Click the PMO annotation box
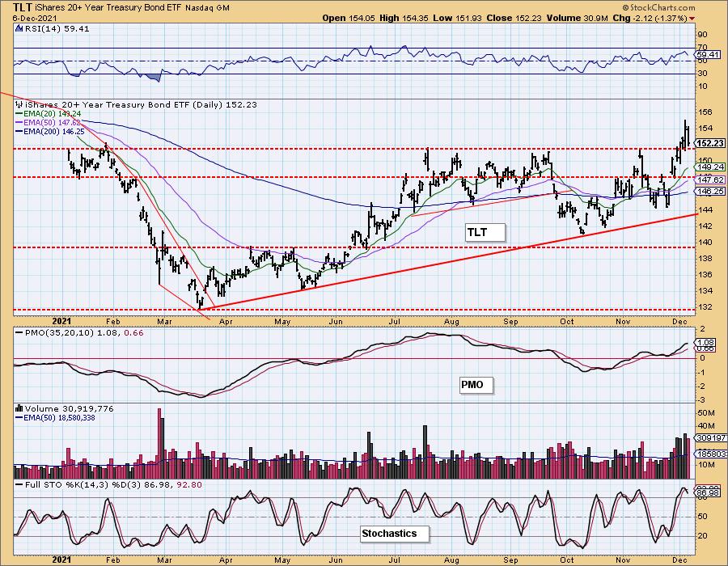Screen dimensions: 728x566 point(476,385)
